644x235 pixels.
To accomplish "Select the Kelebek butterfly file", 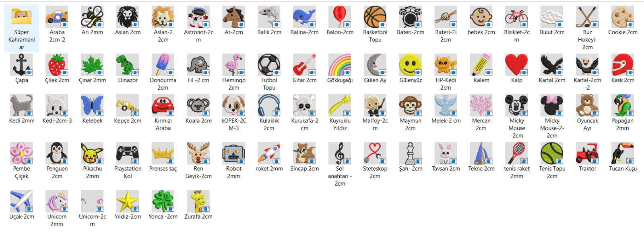I will [92, 105].
